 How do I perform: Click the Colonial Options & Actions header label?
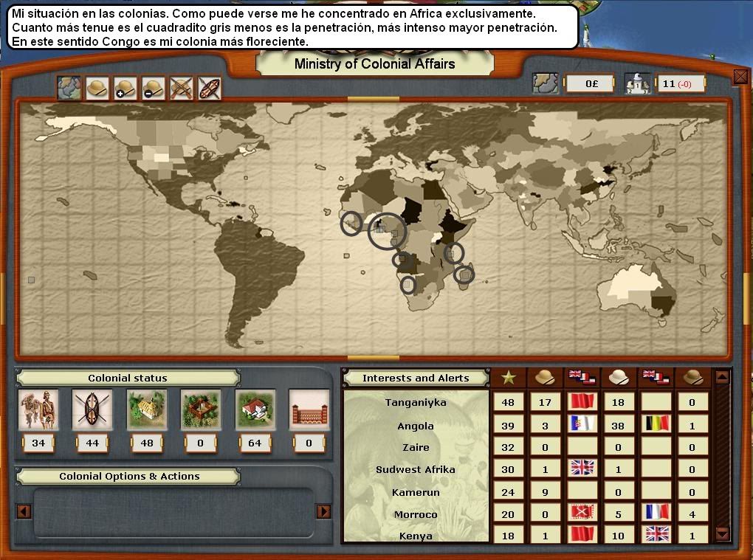pos(129,477)
